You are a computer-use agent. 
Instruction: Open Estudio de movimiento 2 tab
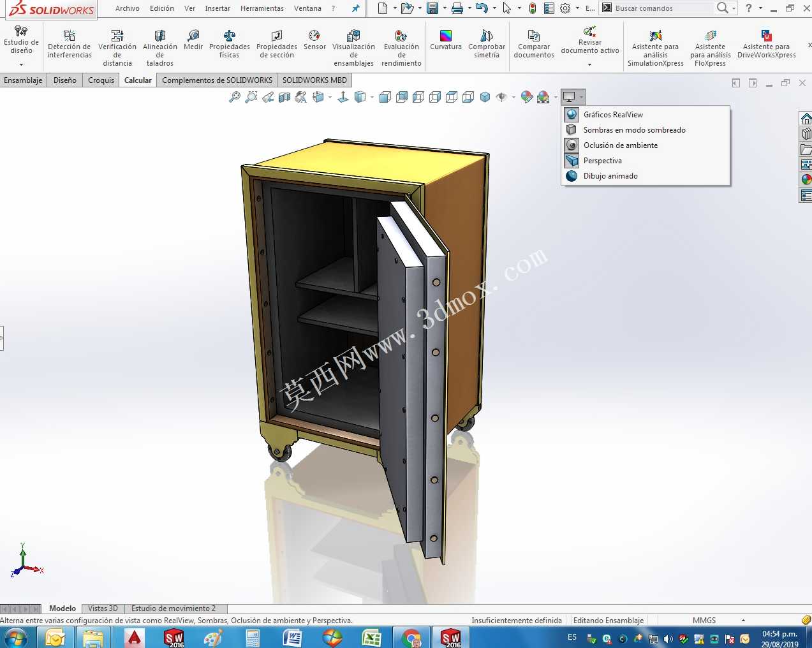173,608
